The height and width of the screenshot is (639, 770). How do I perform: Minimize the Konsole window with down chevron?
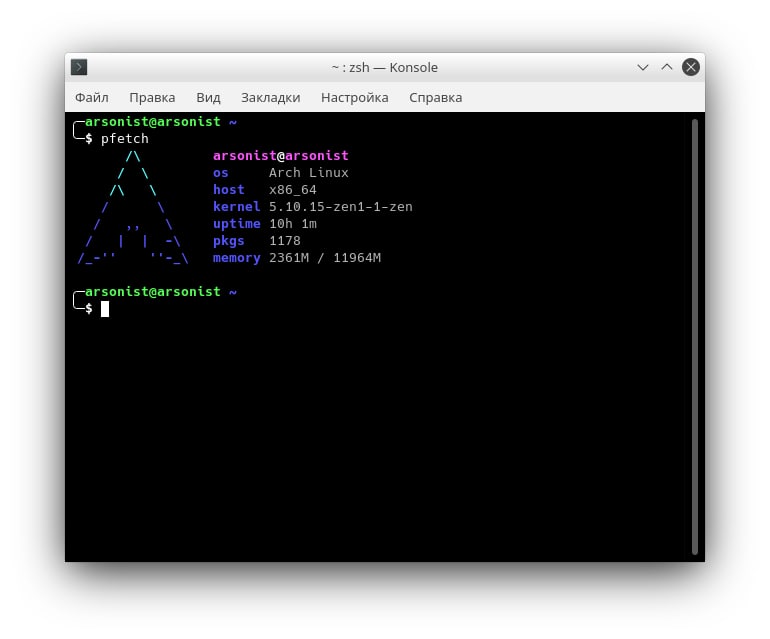[643, 67]
